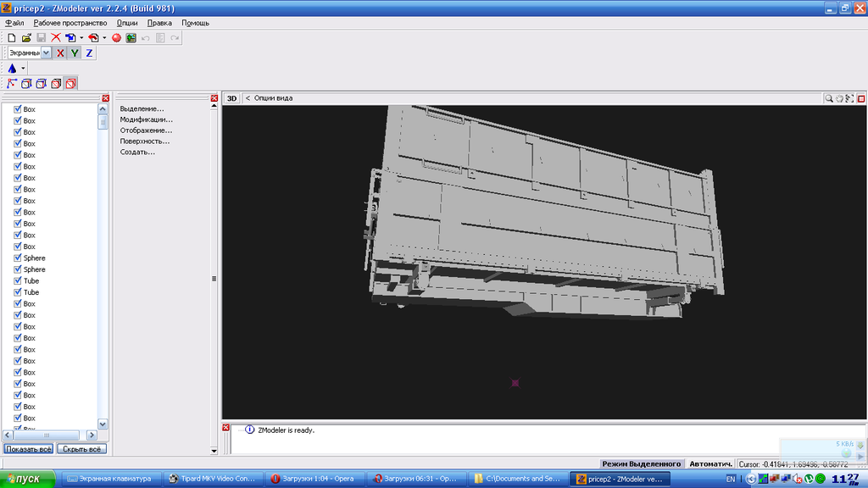Click the New file icon
Image resolution: width=868 pixels, height=488 pixels.
tap(12, 38)
